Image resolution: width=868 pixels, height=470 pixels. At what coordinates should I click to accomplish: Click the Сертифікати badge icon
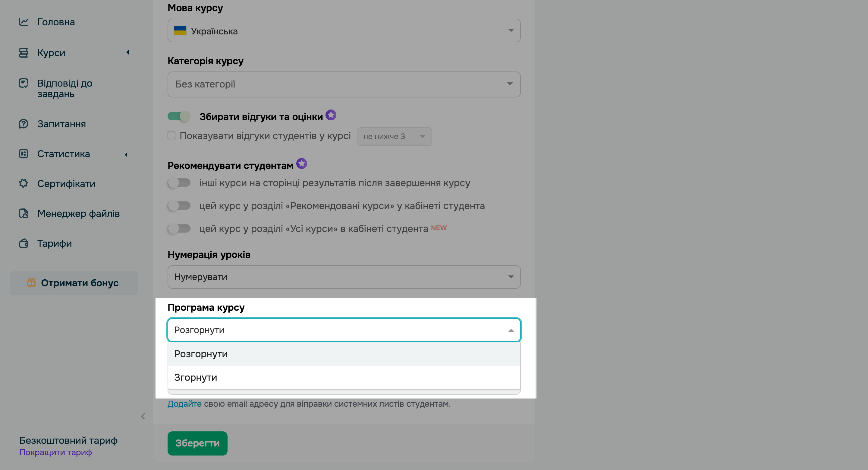23,183
